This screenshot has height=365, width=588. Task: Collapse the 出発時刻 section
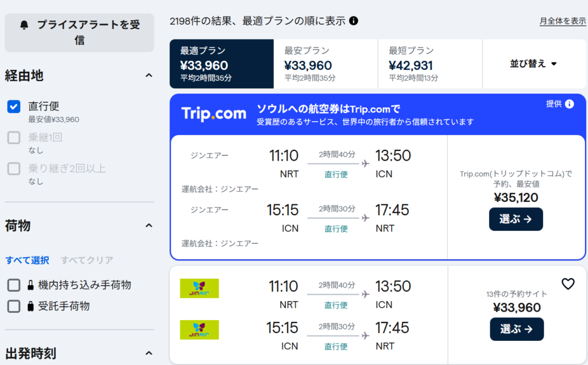coord(149,353)
